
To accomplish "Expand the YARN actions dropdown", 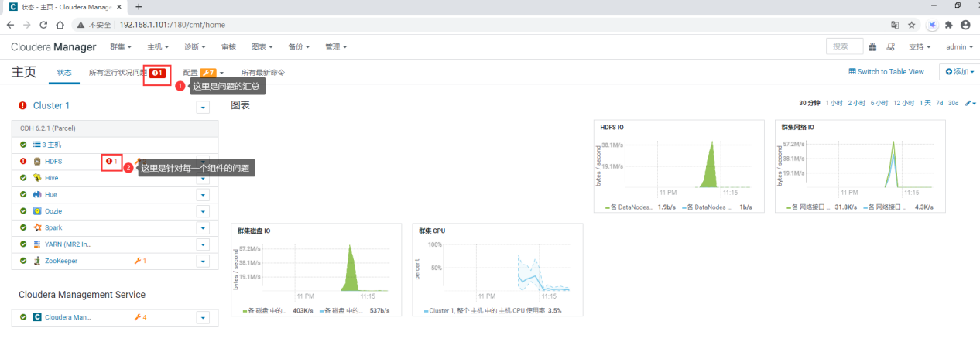I will coord(203,244).
